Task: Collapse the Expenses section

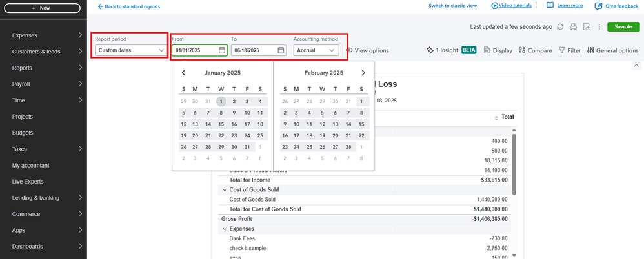Action: point(224,229)
